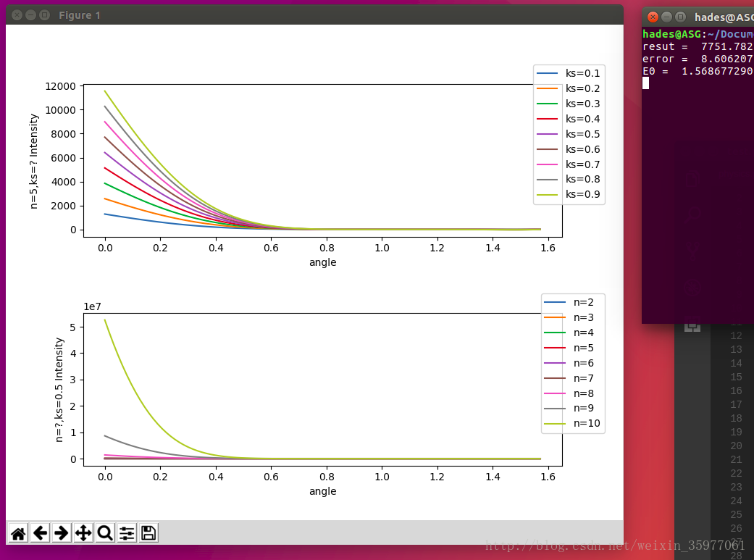
Task: Maximize the hades@ASG terminal window
Action: 680,17
